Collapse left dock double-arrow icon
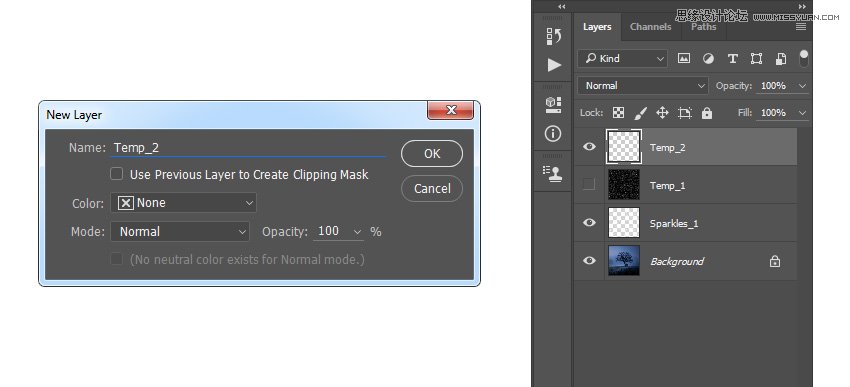This screenshot has width=850, height=387. tap(562, 6)
